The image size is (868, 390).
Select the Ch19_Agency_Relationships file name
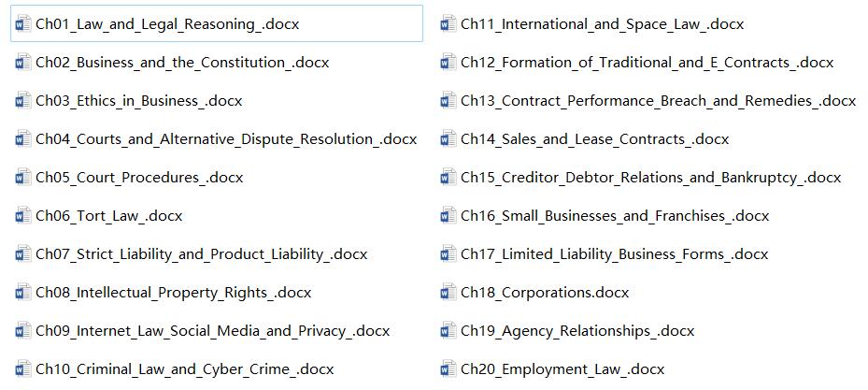coord(577,331)
